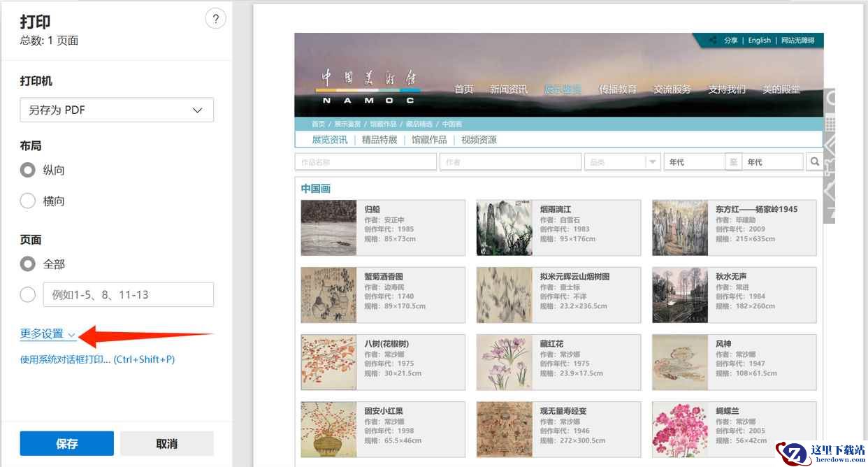Click the 烟雨漓江 painting thumbnail

504,228
